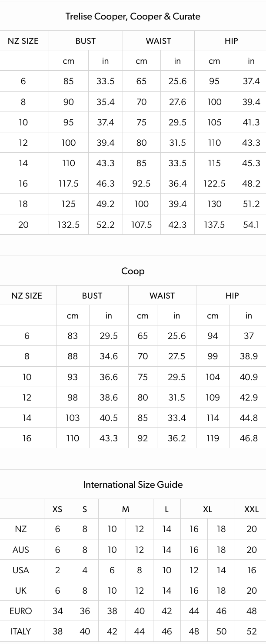This screenshot has width=266, height=644.
Task: Click the UK row label
Action: (21, 591)
